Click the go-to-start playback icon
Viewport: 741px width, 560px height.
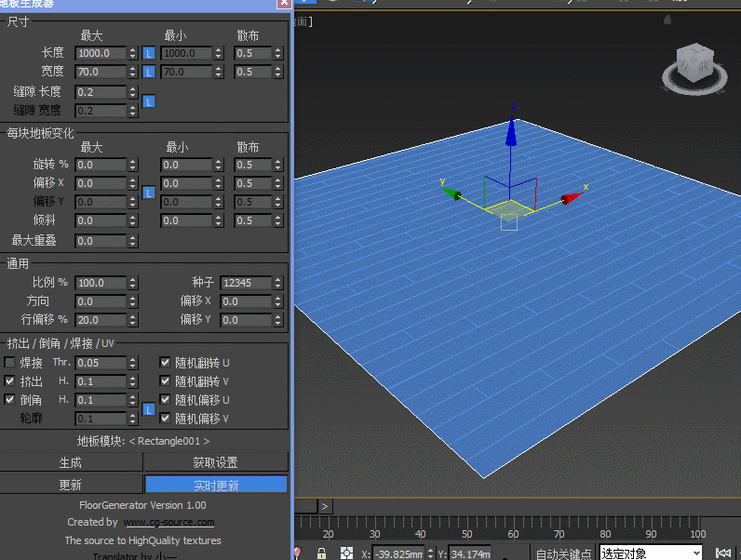tap(722, 553)
